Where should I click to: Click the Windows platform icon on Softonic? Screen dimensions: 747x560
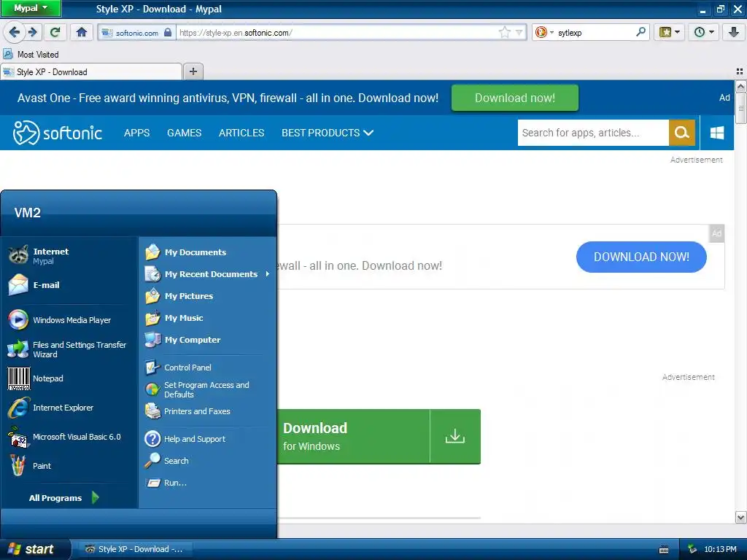click(717, 133)
